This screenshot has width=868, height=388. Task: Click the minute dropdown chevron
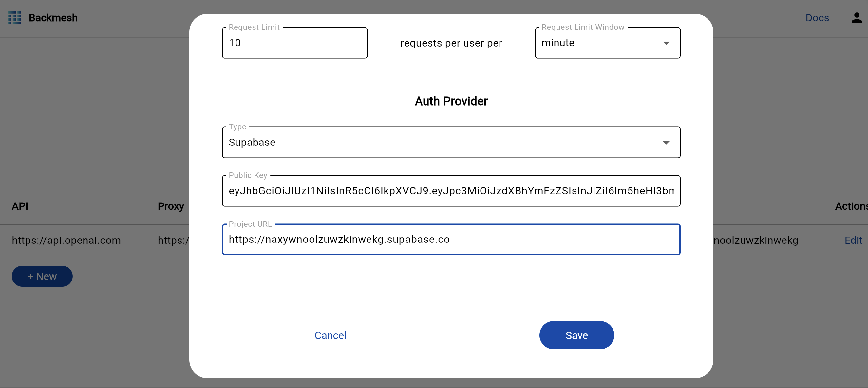point(666,43)
